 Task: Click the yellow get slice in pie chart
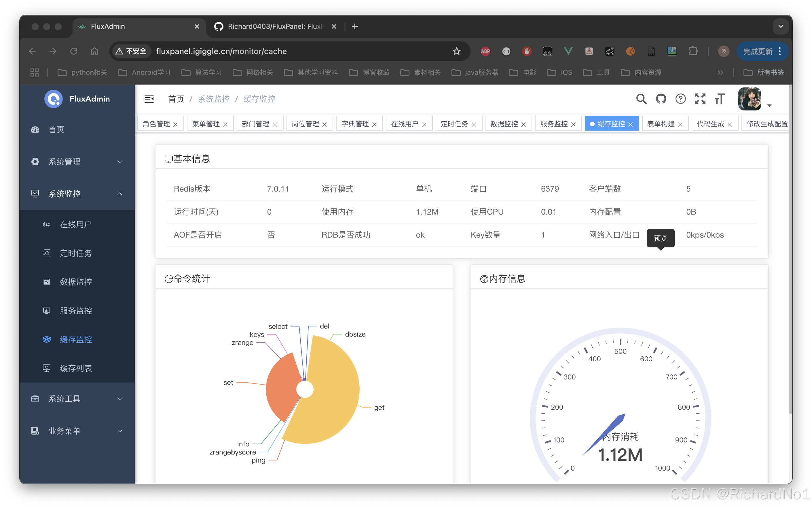point(333,390)
